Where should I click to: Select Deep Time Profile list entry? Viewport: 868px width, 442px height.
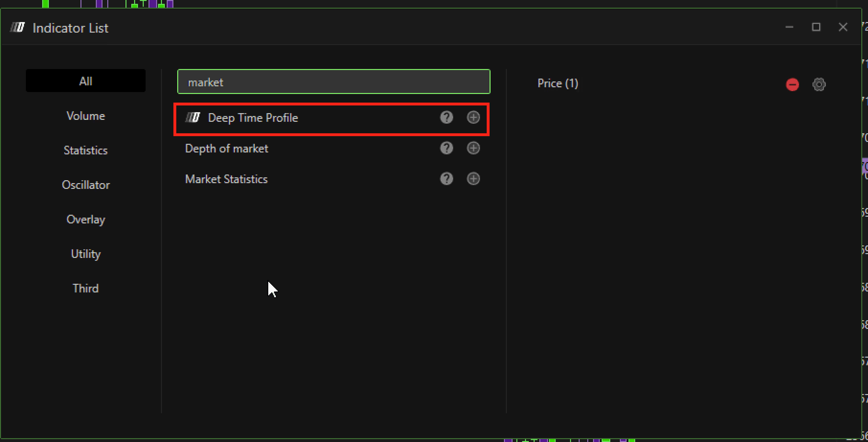click(x=253, y=118)
